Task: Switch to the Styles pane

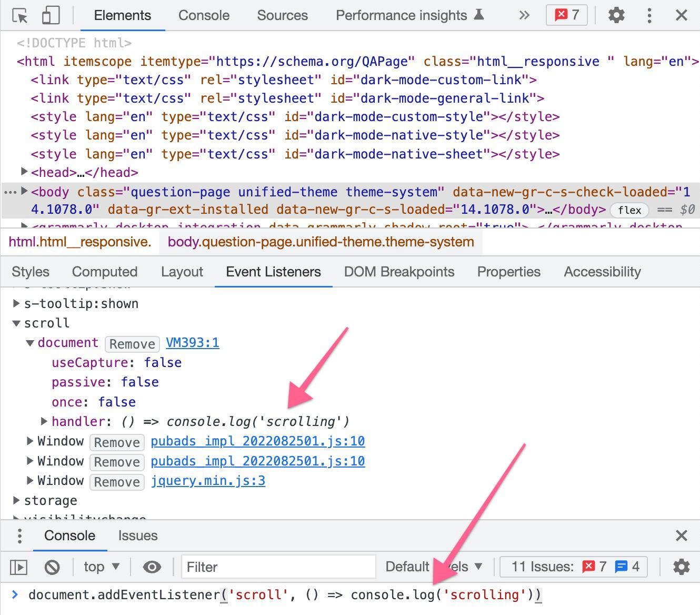Action: pyautogui.click(x=31, y=272)
